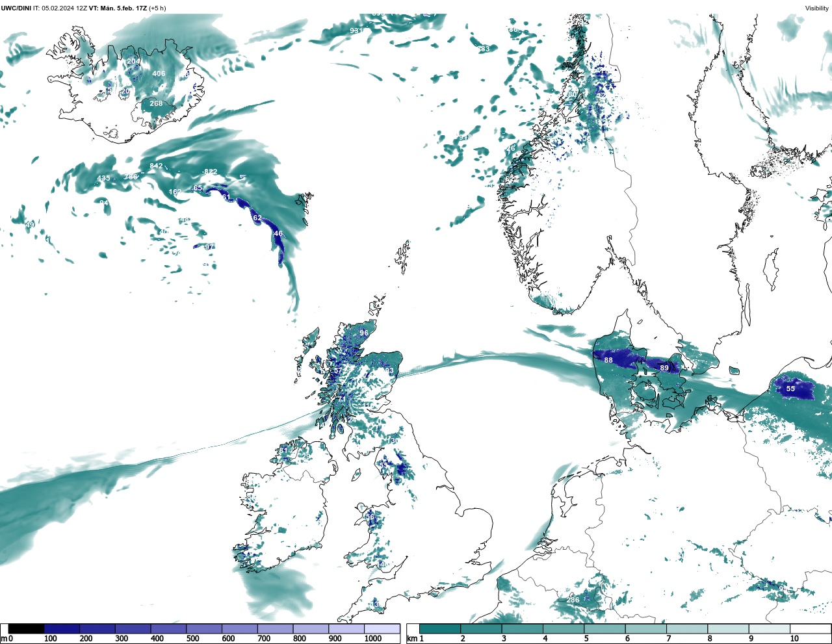
Task: Select the '435' value in Atlantic fog band
Action: coord(103,178)
